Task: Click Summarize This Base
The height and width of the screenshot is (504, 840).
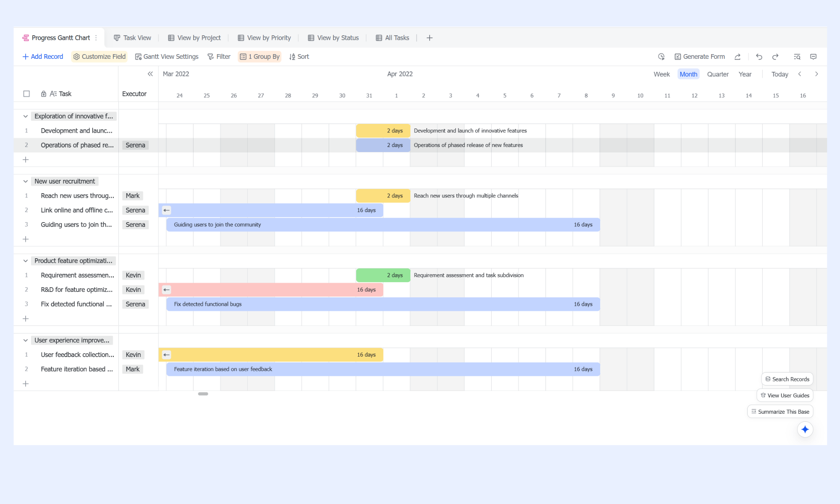Action: [780, 412]
